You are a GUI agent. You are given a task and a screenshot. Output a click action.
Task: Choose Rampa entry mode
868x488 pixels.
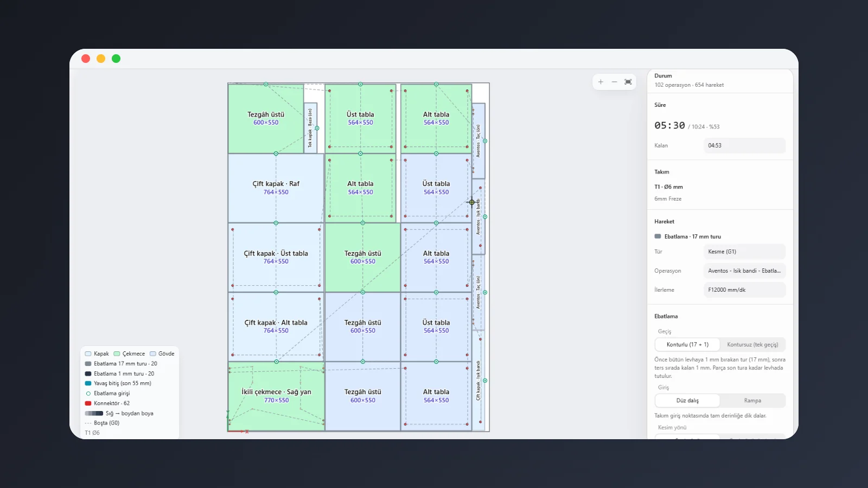(752, 401)
